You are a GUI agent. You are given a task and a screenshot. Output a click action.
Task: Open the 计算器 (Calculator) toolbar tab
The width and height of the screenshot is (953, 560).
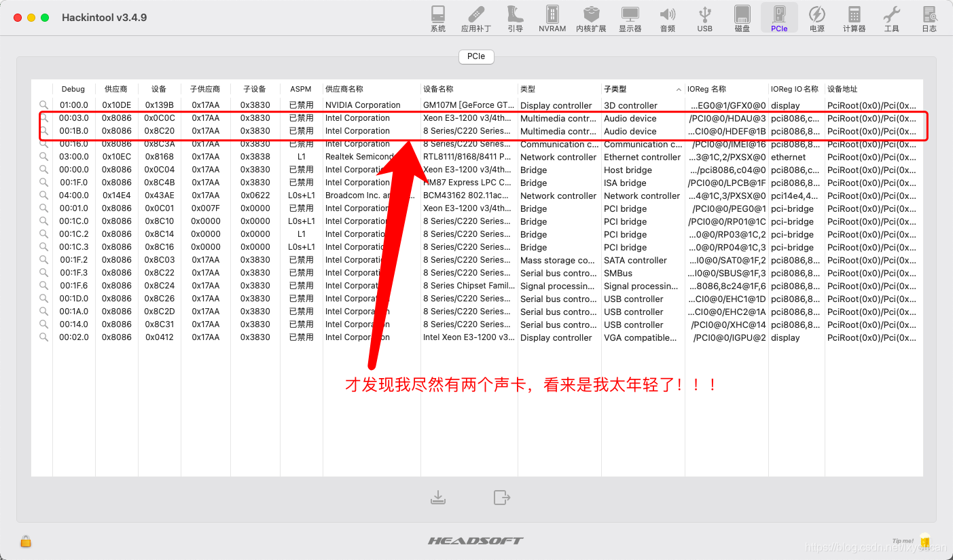[x=855, y=19]
